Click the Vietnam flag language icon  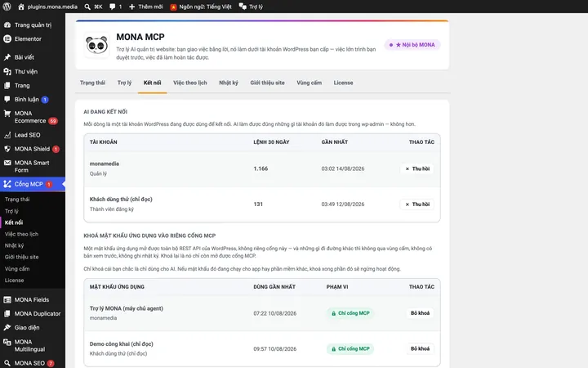pyautogui.click(x=173, y=7)
